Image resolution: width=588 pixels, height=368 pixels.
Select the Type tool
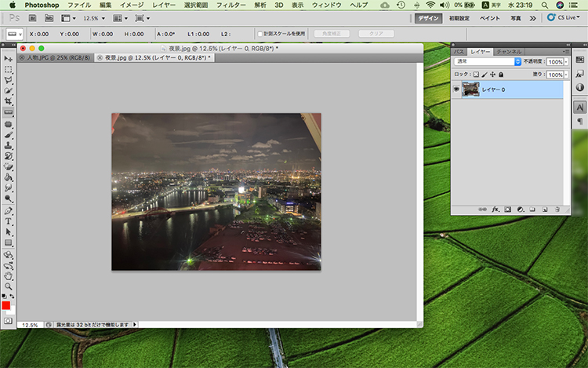pyautogui.click(x=9, y=221)
